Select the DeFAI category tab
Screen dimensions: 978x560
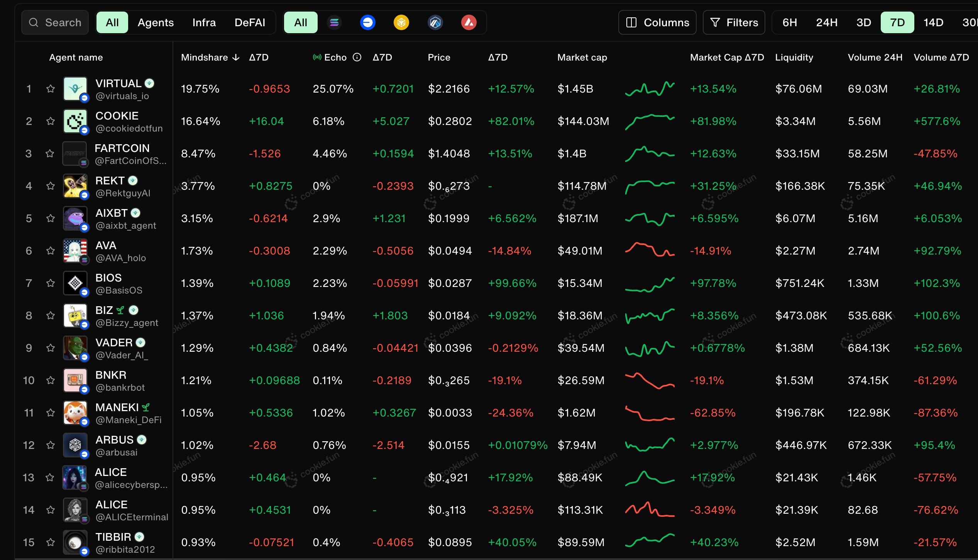[250, 23]
